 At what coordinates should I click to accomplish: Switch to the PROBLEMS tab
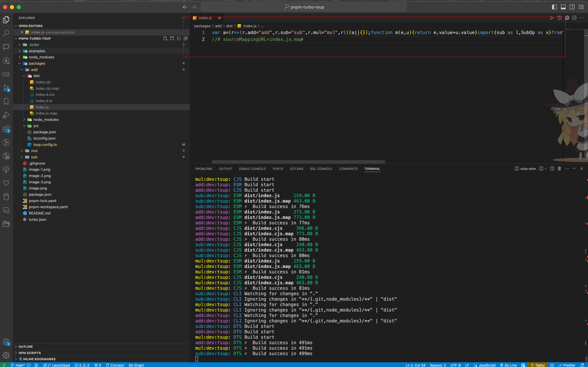click(204, 169)
